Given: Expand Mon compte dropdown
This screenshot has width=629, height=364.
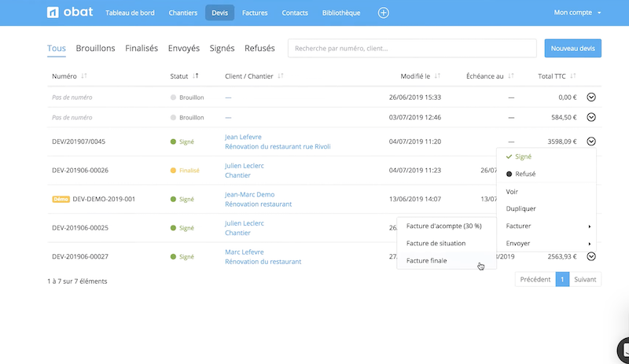Looking at the screenshot, I should [577, 13].
